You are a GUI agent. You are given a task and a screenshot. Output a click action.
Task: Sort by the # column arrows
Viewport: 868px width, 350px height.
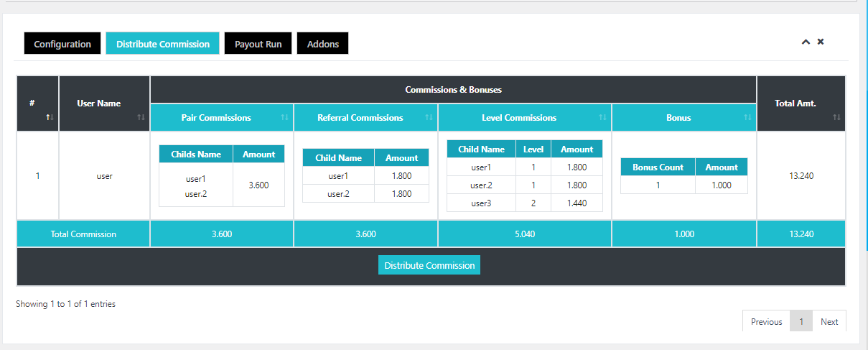(x=50, y=117)
